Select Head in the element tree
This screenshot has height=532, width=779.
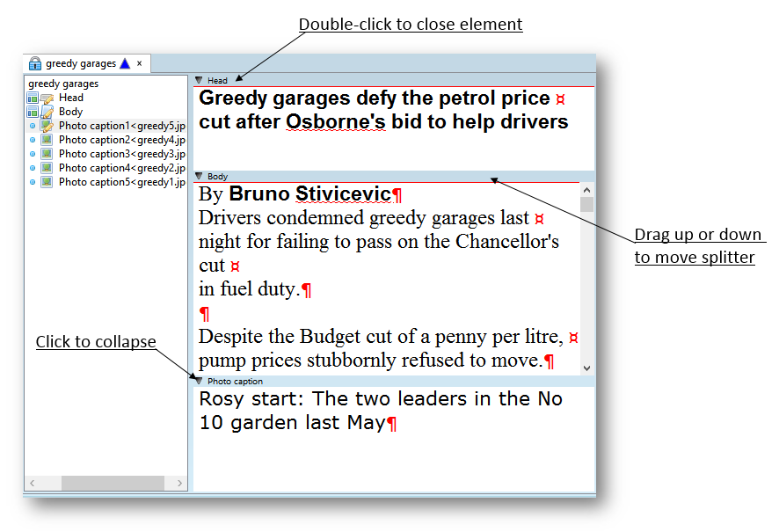pos(71,98)
